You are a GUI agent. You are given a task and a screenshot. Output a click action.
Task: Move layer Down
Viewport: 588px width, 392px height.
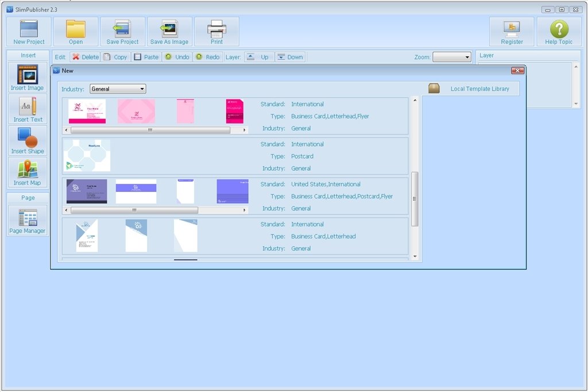click(x=290, y=57)
